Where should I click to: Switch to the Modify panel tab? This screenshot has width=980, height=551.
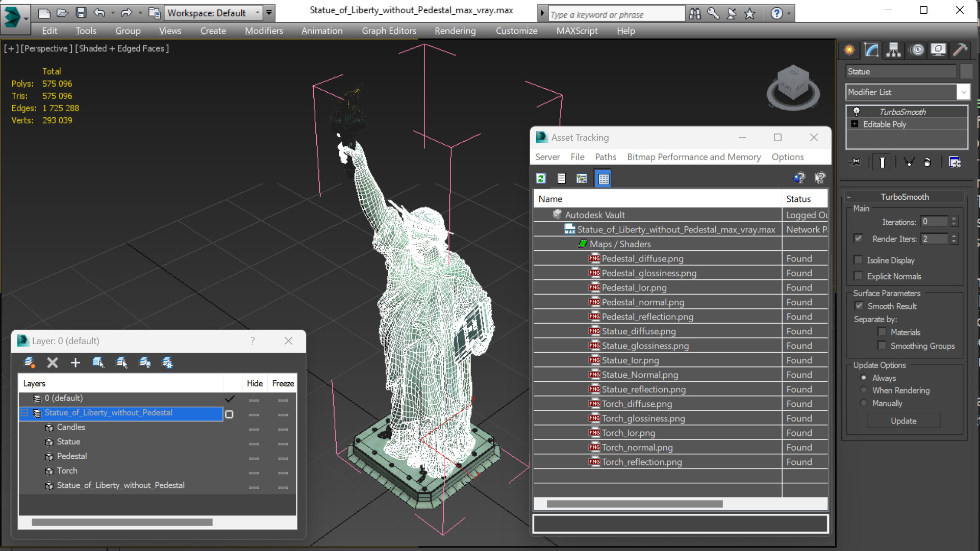click(x=871, y=49)
